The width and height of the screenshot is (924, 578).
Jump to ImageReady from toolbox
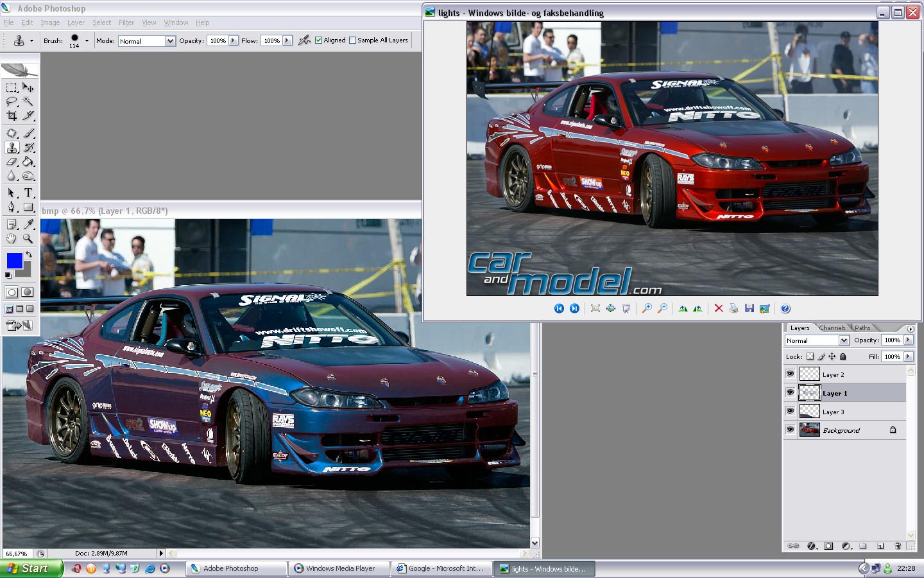19,326
